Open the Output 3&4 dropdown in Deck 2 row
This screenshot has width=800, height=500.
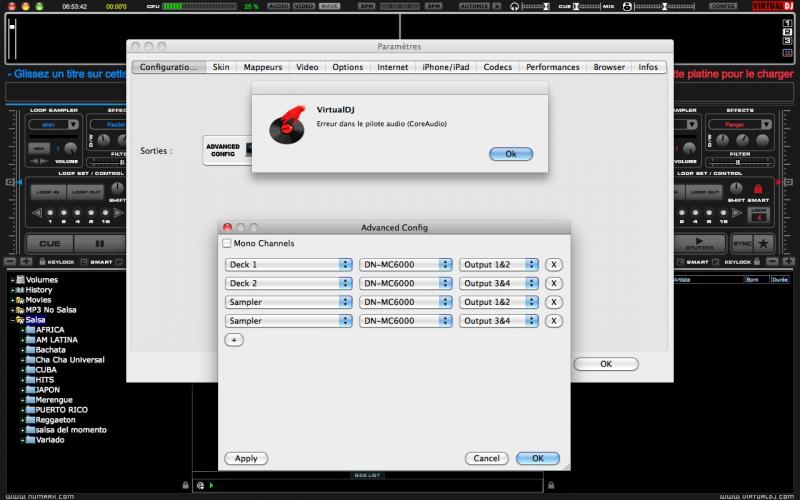click(498, 283)
